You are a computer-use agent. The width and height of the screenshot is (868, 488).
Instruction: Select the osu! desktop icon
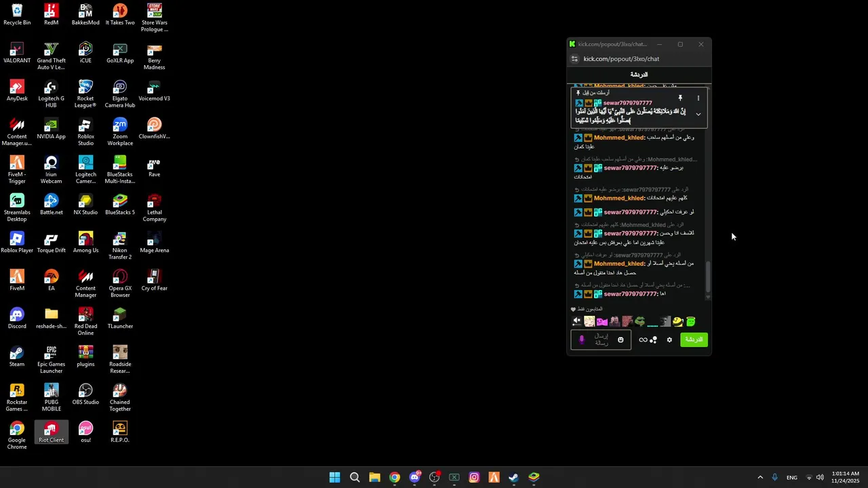pyautogui.click(x=85, y=432)
